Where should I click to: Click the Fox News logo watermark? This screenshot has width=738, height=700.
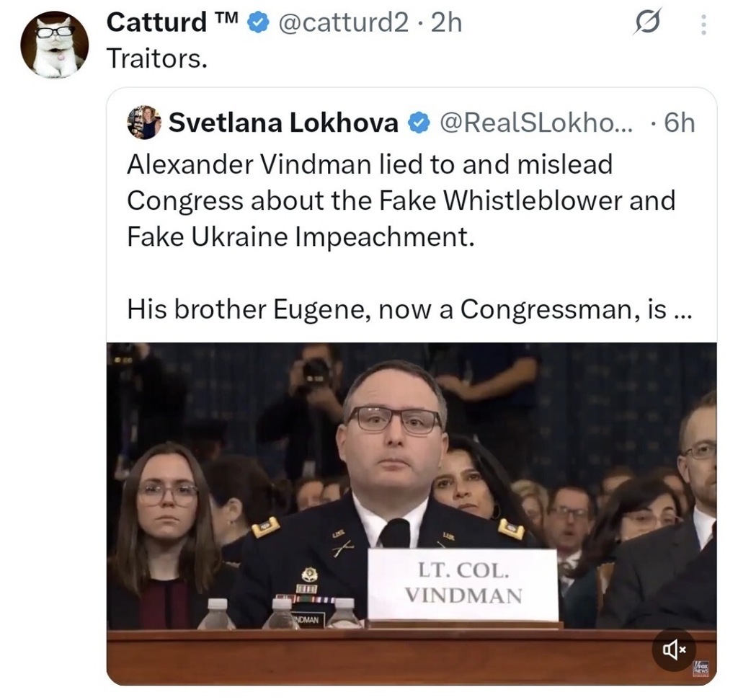click(x=699, y=668)
